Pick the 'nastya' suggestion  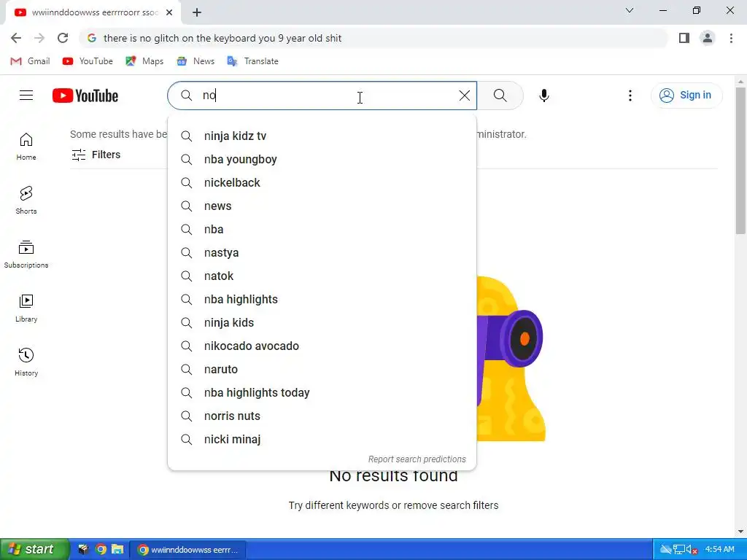click(x=322, y=253)
